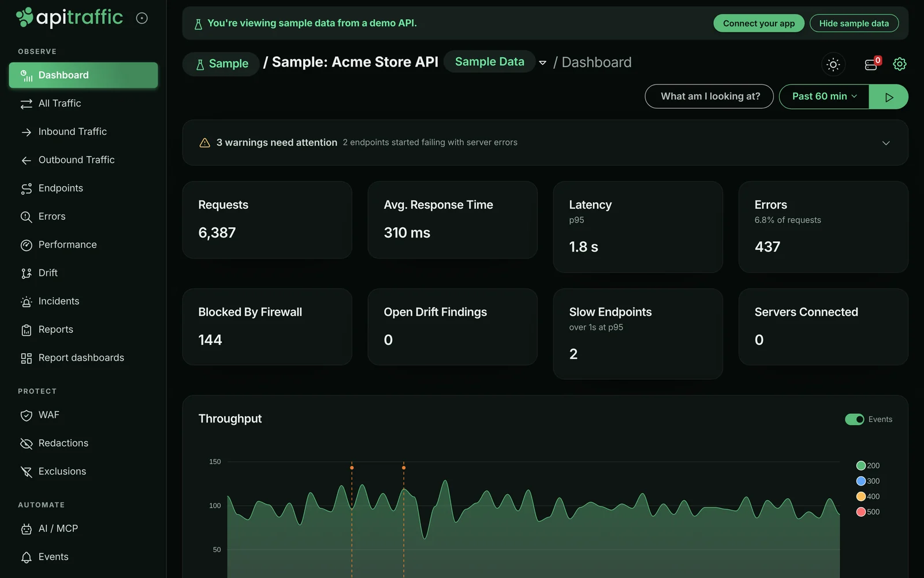Click the Redactions crossed-eye icon
Screen dimensions: 924x578
(26, 444)
